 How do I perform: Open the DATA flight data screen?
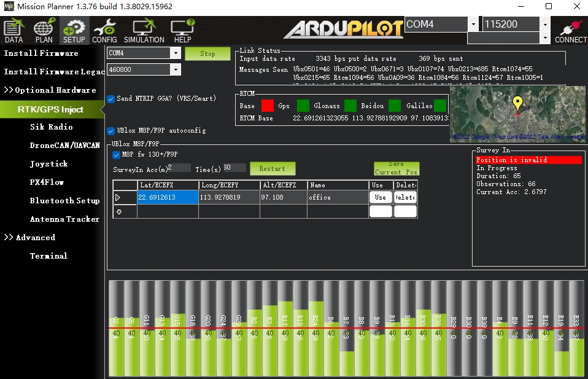click(14, 30)
